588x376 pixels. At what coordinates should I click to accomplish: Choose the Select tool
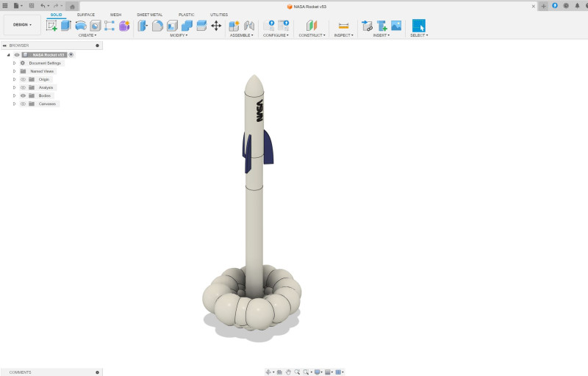click(419, 26)
